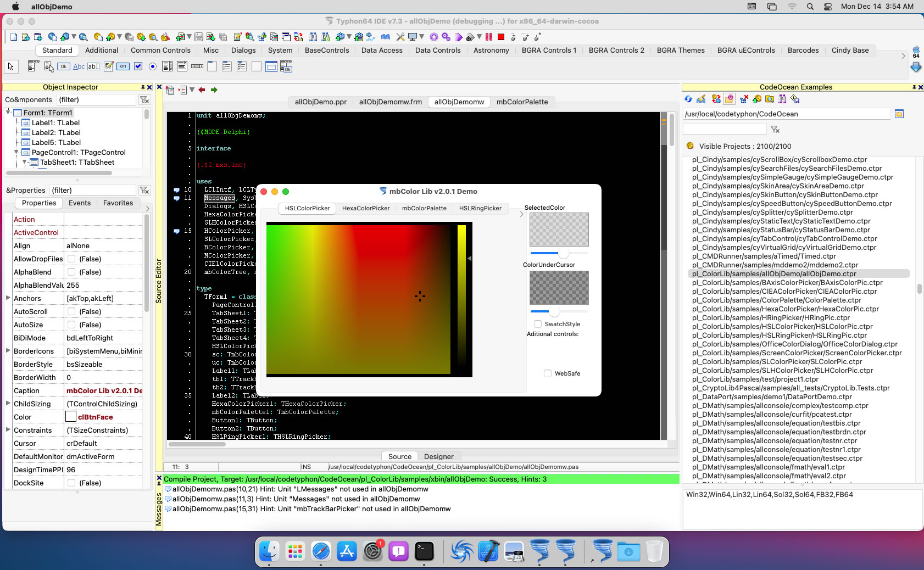Click the CodeOcean path browse folder button

coord(899,114)
